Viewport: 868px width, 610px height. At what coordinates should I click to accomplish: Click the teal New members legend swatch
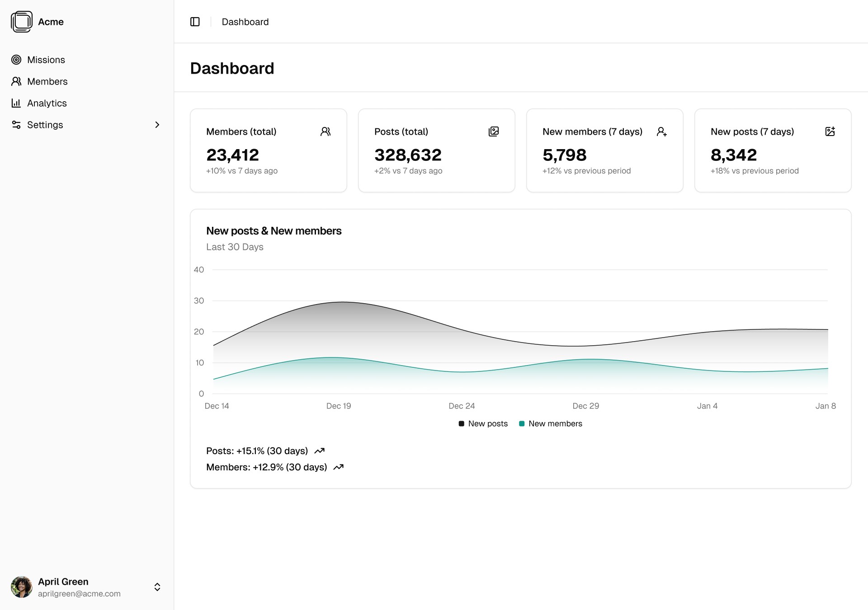[522, 424]
